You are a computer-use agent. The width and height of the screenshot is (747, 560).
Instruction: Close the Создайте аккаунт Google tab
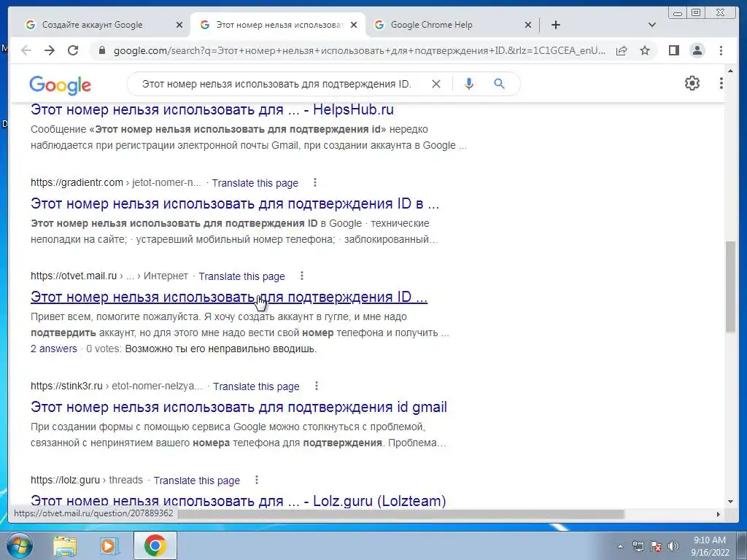point(179,25)
